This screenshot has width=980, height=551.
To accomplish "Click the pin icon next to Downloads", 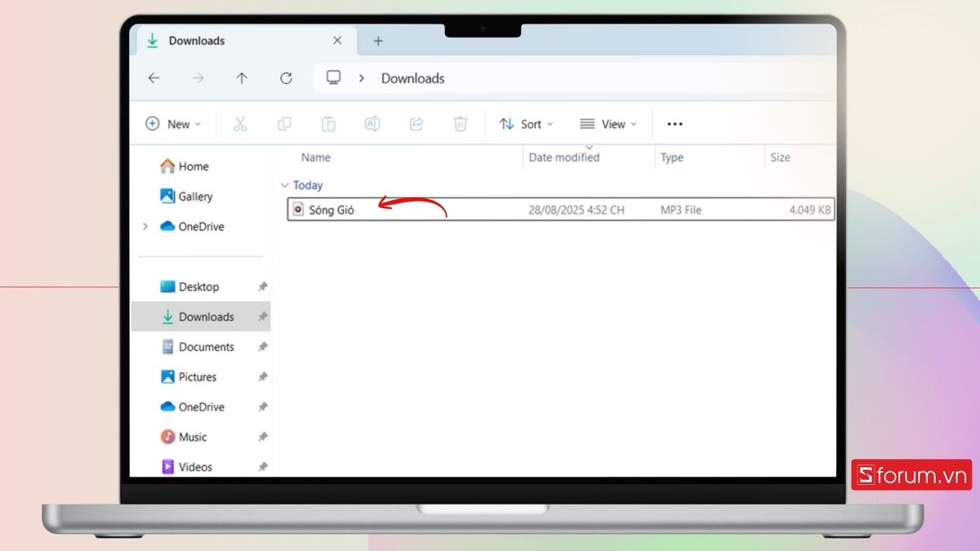I will (x=262, y=317).
